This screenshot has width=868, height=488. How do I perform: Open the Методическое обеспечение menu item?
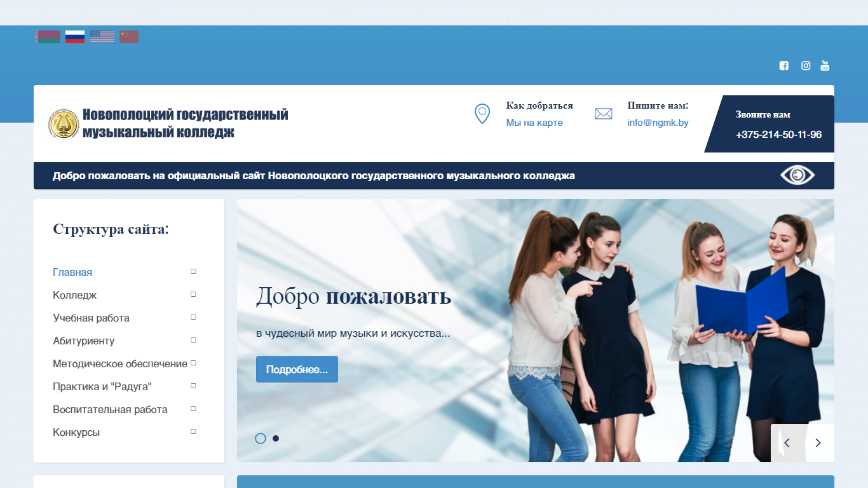pos(120,363)
